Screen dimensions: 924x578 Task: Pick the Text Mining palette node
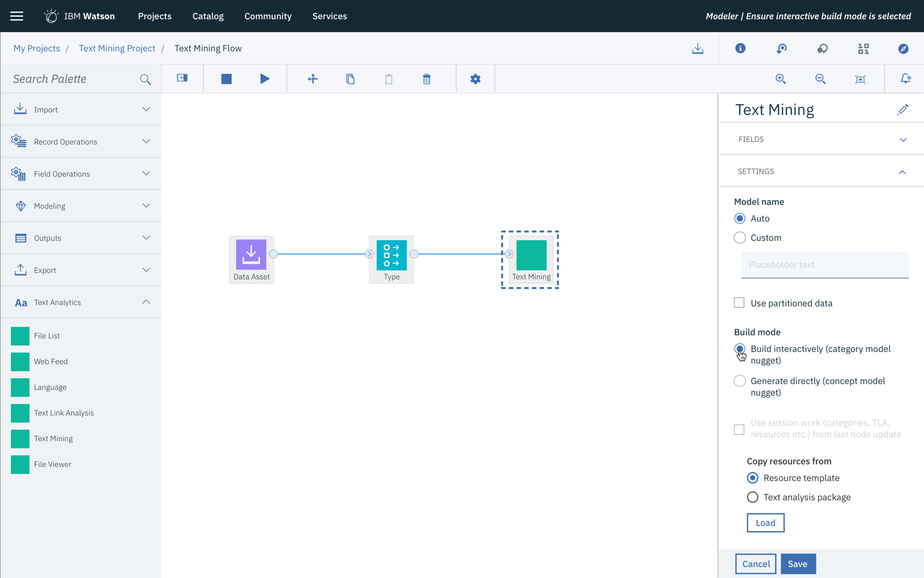42,439
